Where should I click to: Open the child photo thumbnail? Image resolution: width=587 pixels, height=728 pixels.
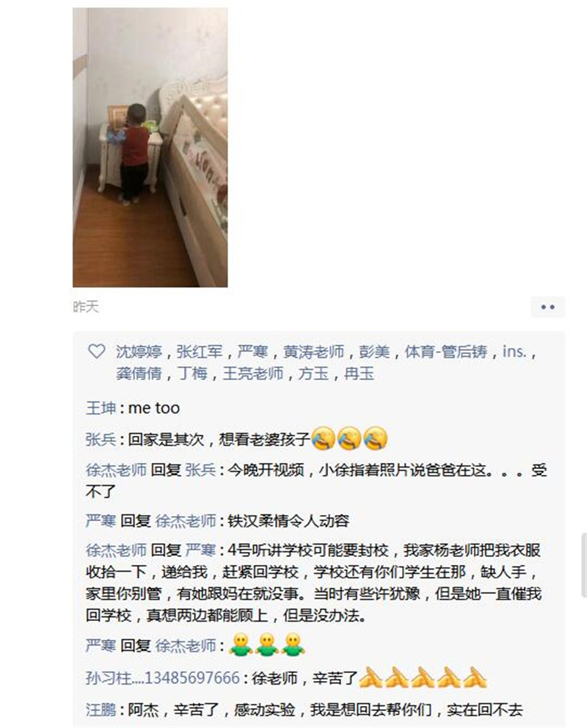tap(150, 148)
